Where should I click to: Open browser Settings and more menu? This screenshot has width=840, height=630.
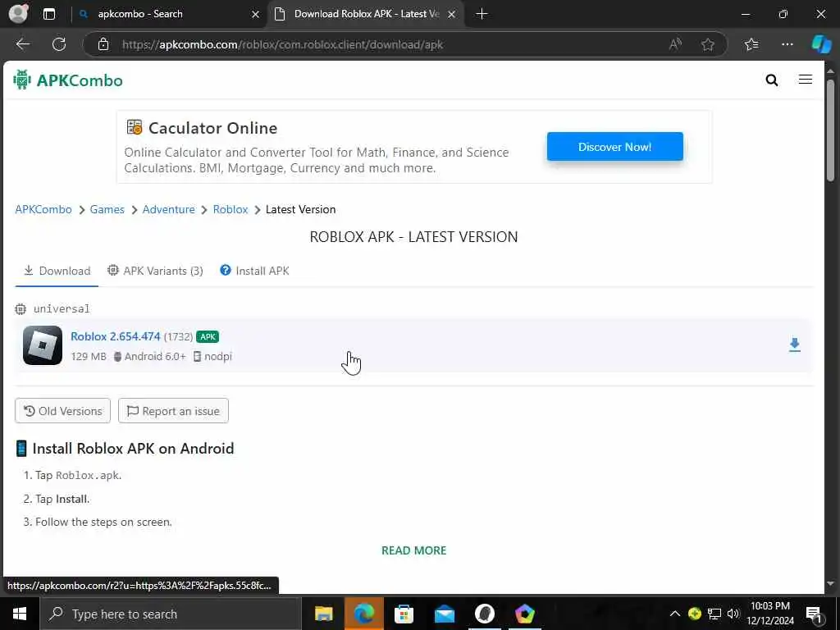tap(787, 44)
